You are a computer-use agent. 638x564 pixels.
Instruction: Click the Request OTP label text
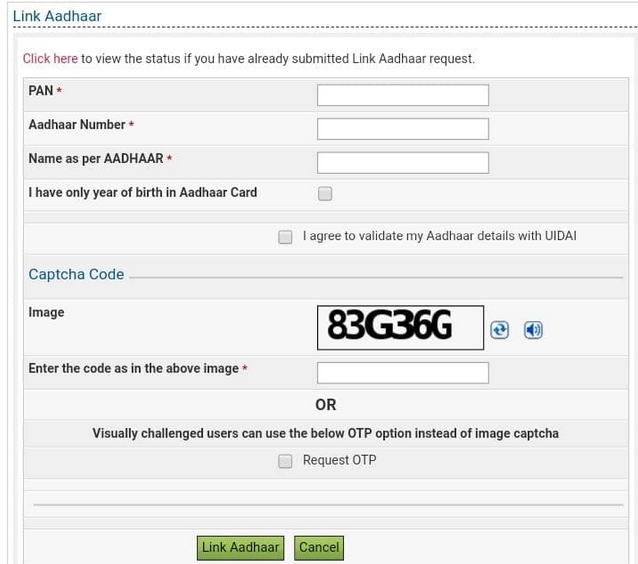click(x=339, y=460)
